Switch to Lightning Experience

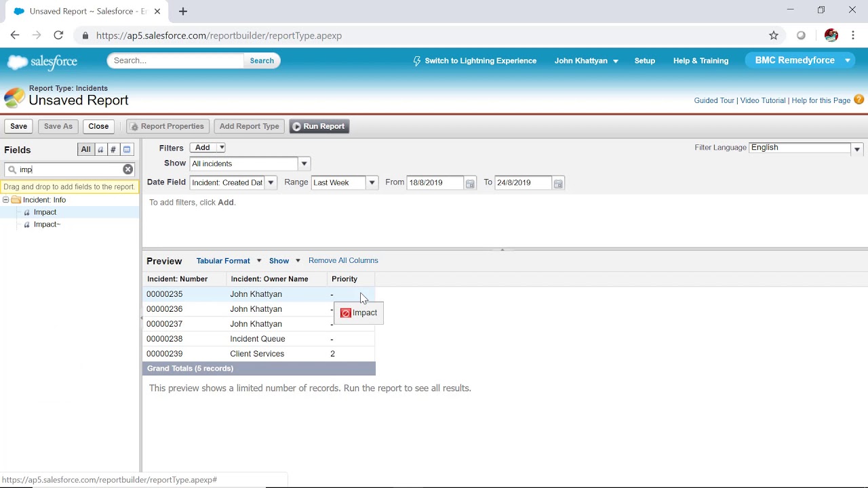[x=475, y=60]
